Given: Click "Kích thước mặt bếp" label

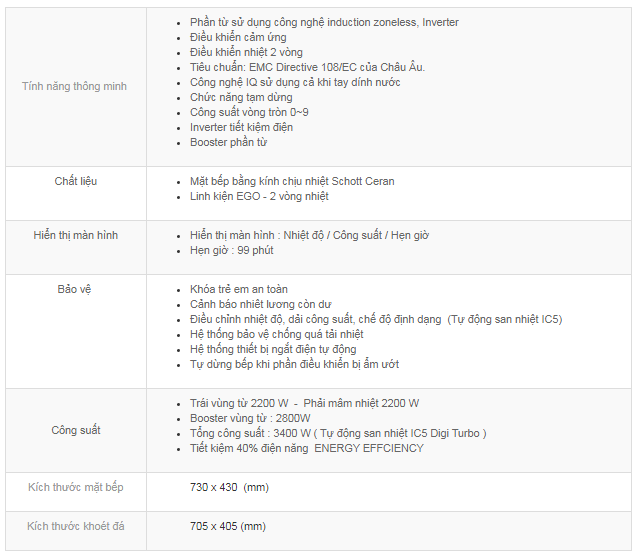Looking at the screenshot, I should [x=76, y=487].
